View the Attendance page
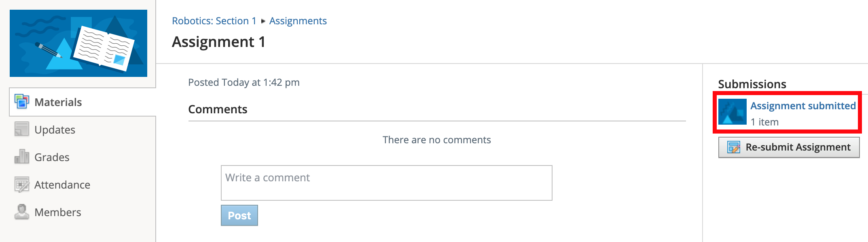The width and height of the screenshot is (868, 242). [62, 185]
